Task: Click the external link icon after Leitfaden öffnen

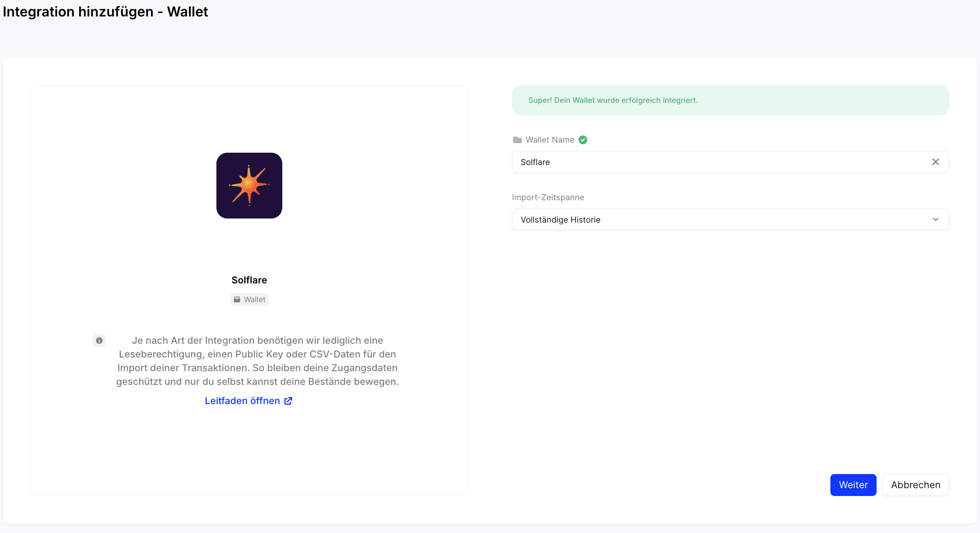Action: coord(288,401)
